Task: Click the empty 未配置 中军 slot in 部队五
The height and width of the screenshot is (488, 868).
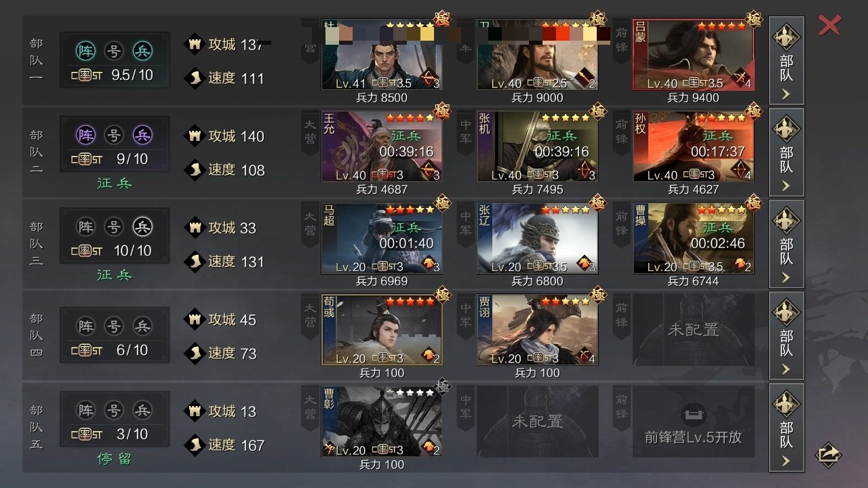Action: (538, 422)
